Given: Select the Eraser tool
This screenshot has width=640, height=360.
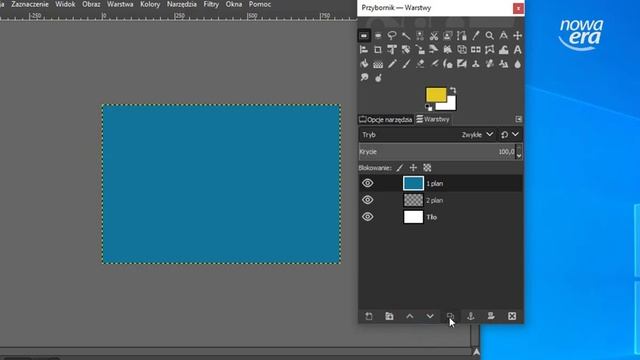Looking at the screenshot, I should (420, 64).
